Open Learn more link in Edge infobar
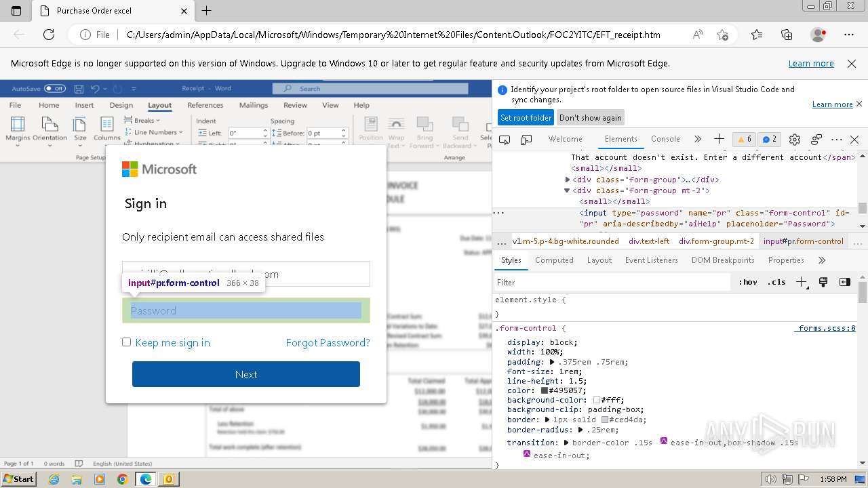The width and height of the screenshot is (868, 488). [x=811, y=63]
